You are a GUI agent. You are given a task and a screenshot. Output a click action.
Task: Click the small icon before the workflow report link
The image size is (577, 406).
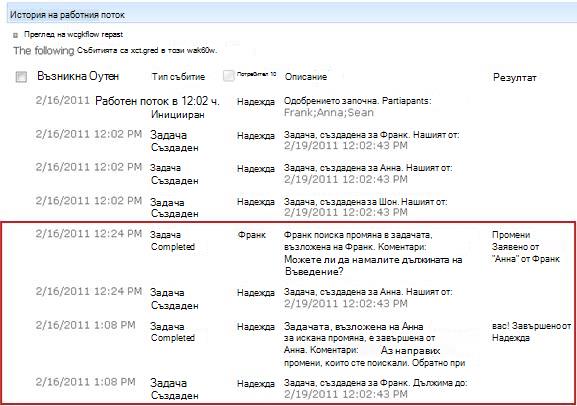[15, 35]
